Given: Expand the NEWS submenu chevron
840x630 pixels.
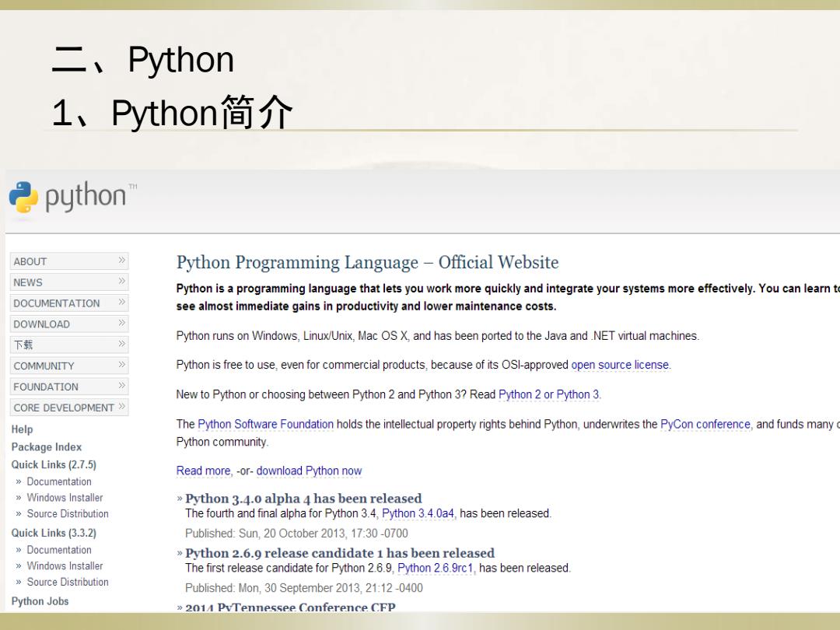Looking at the screenshot, I should (121, 282).
